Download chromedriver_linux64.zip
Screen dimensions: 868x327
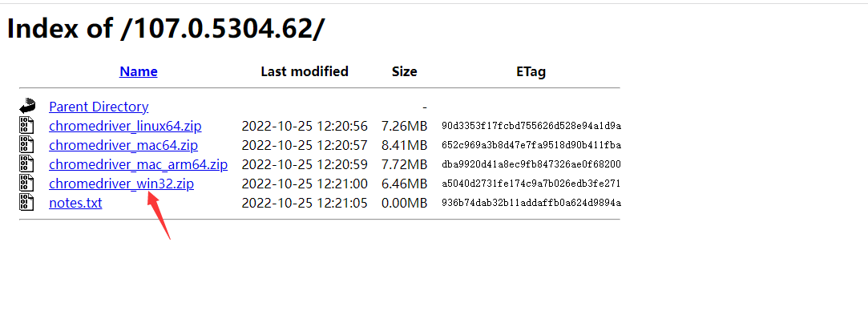(x=125, y=126)
